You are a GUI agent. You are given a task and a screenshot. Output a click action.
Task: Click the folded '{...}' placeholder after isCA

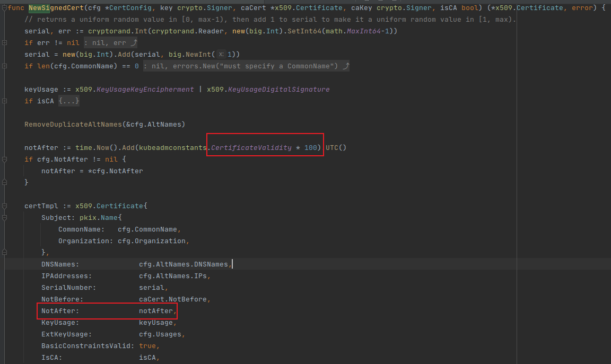pos(69,101)
